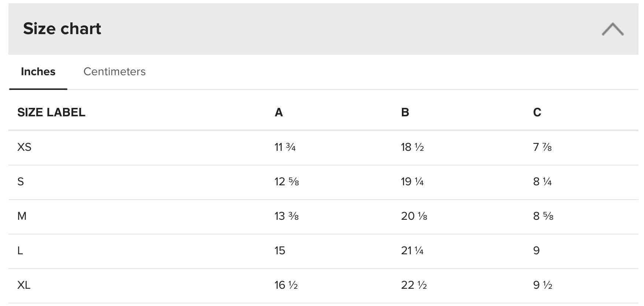Click the column A header
Viewport: 644px width, 306px height.
(279, 112)
